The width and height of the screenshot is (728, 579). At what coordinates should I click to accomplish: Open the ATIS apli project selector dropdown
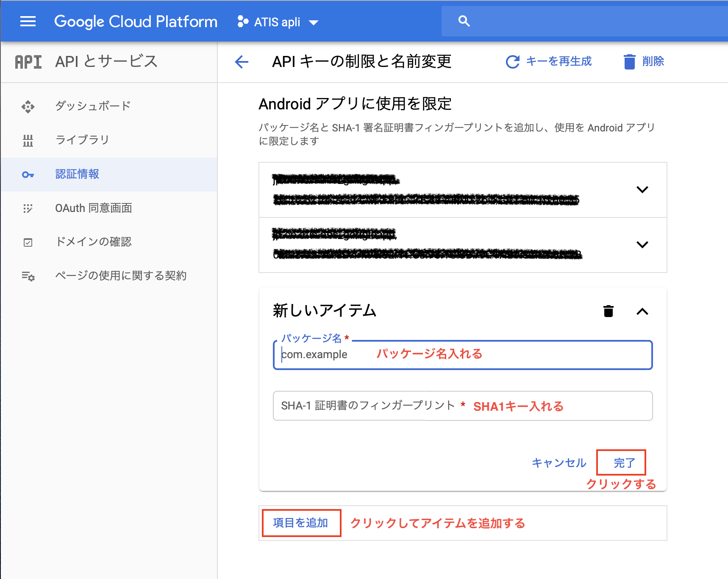278,22
